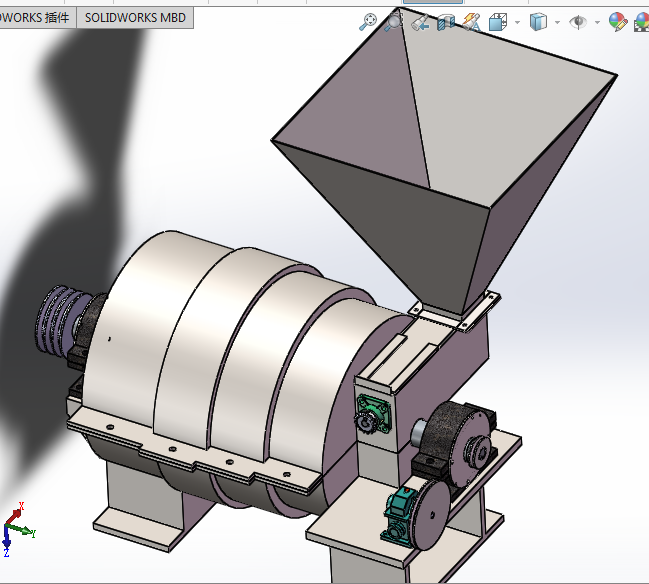Click the Section View icon
Image resolution: width=649 pixels, height=584 pixels.
[x=446, y=22]
